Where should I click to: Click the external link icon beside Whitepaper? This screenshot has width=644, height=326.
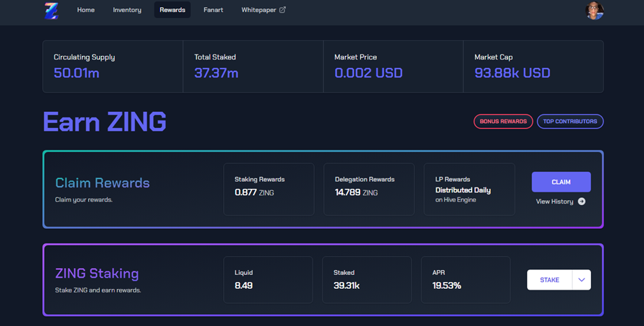[x=282, y=10]
